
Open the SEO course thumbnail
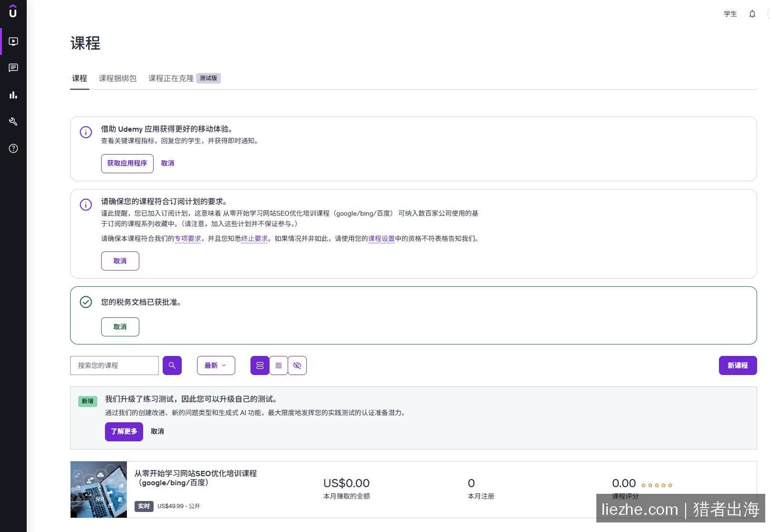click(99, 490)
